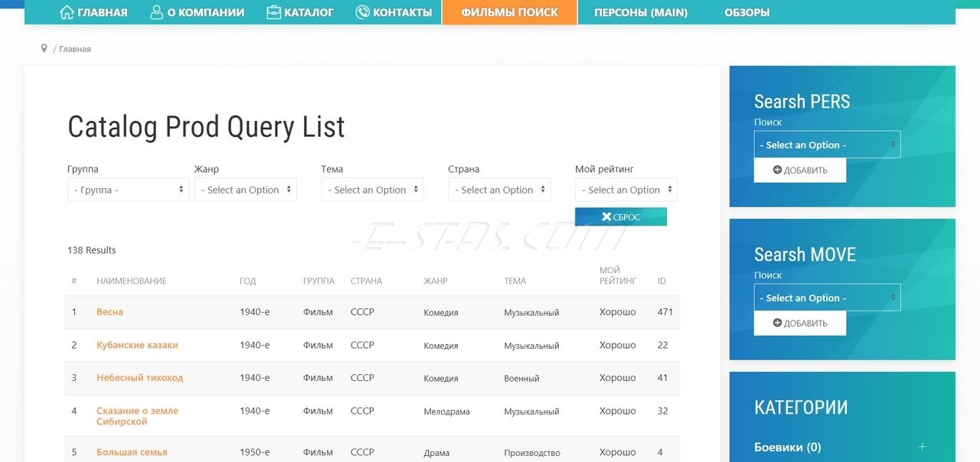The image size is (980, 462).
Task: Click ID value 22 in Кубанские казаки row
Action: tap(662, 345)
